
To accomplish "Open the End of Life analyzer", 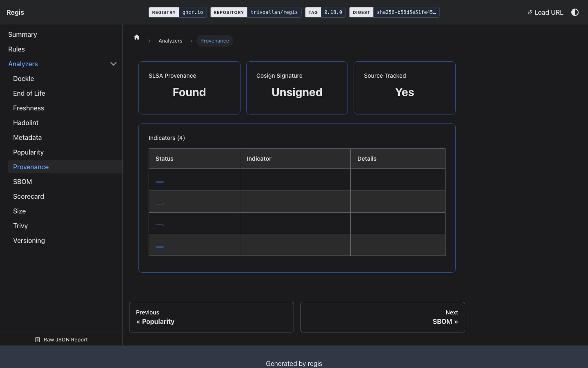I will click(29, 93).
